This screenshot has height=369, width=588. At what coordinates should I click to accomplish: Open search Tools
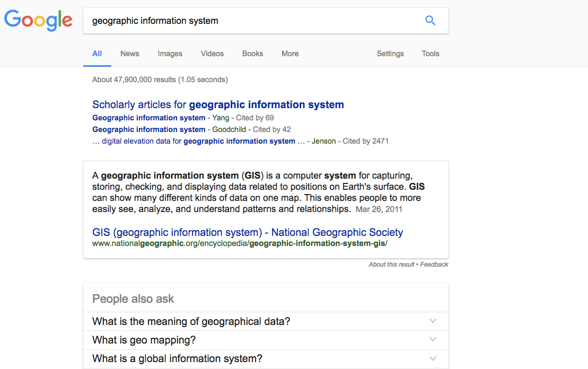(431, 54)
